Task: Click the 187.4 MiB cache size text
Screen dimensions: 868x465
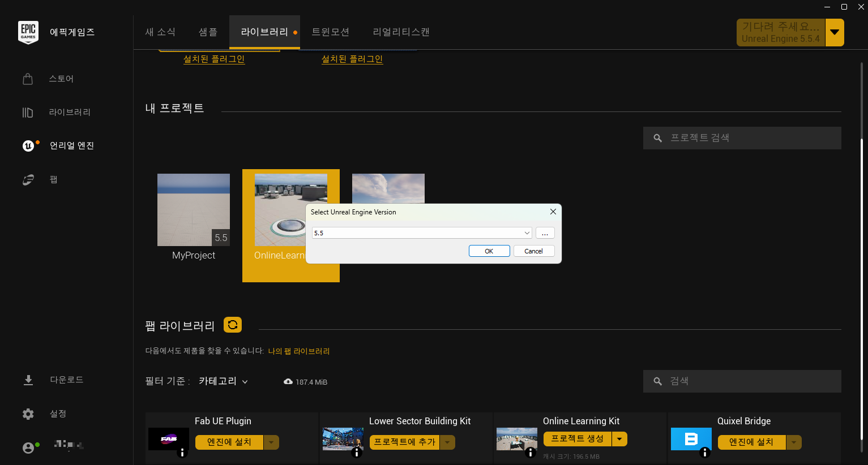Action: (311, 382)
